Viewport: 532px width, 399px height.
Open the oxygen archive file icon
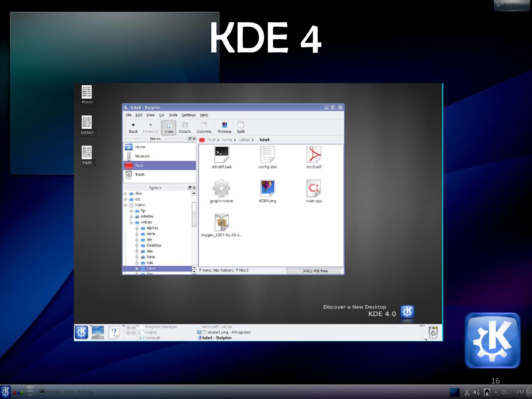coord(222,222)
